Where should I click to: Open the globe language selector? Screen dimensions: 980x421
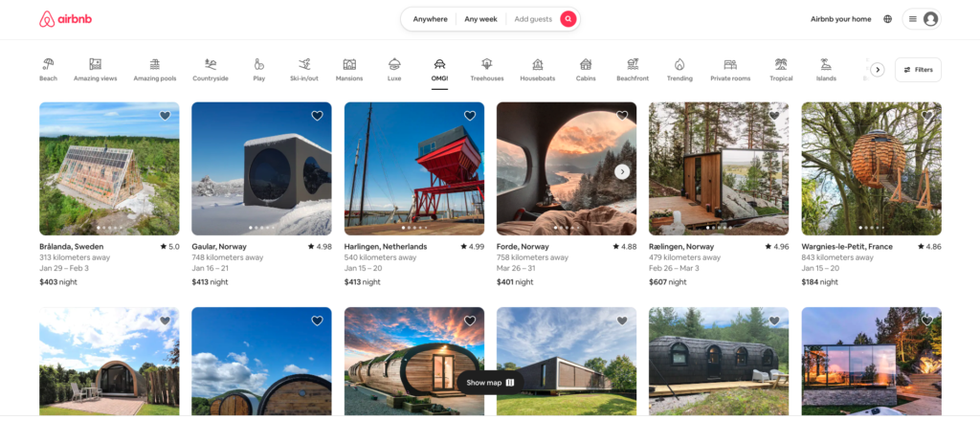coord(887,19)
